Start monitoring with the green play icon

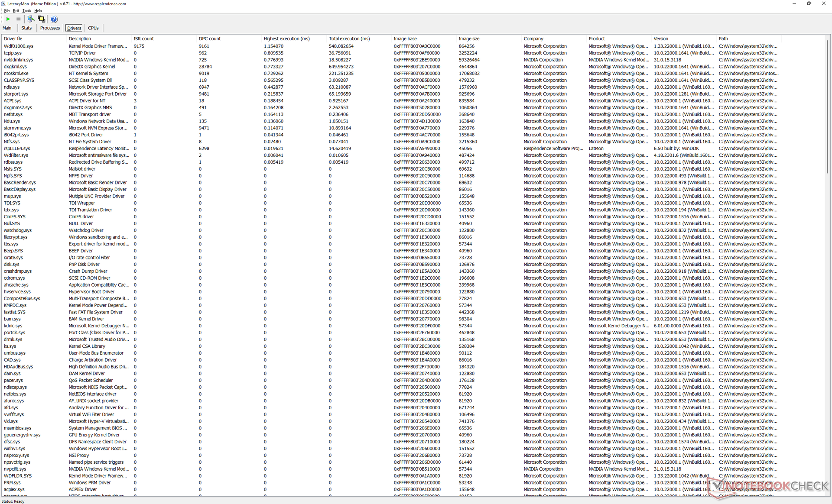(x=8, y=19)
